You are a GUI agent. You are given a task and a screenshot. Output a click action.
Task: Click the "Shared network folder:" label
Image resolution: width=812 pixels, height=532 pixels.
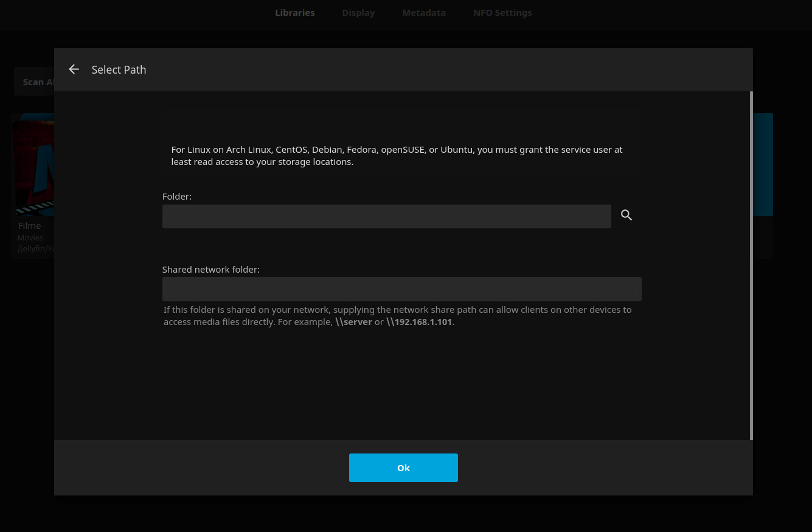(x=210, y=269)
